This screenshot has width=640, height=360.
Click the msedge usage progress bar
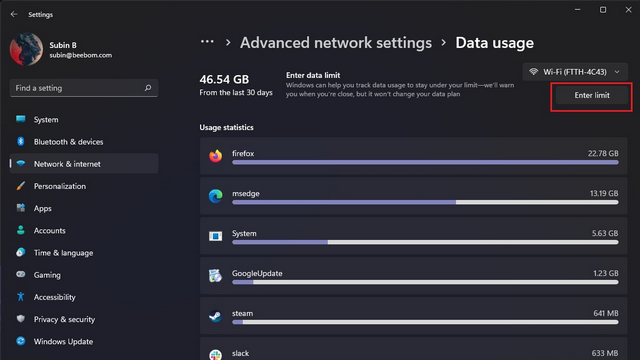pos(425,202)
